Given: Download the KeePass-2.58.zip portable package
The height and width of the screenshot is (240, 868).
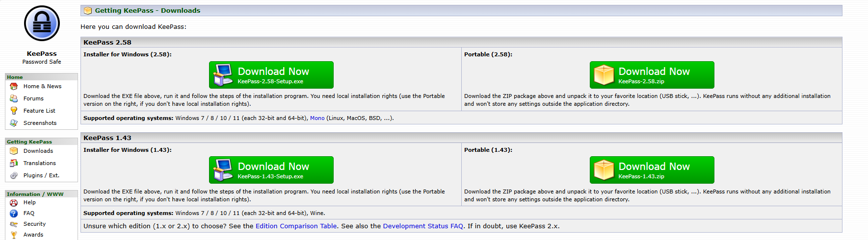Looking at the screenshot, I should click(652, 75).
